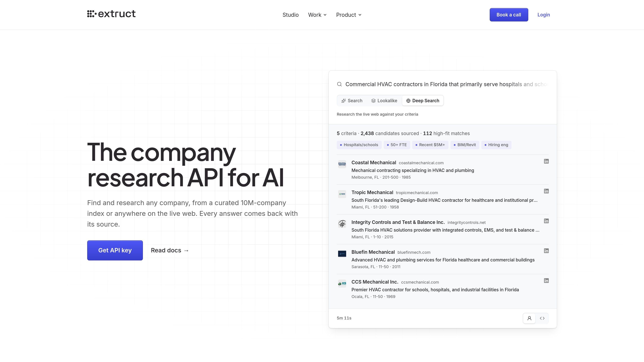Image resolution: width=644 pixels, height=362 pixels.
Task: Click the ccsmechanical.com domain
Action: [420, 282]
